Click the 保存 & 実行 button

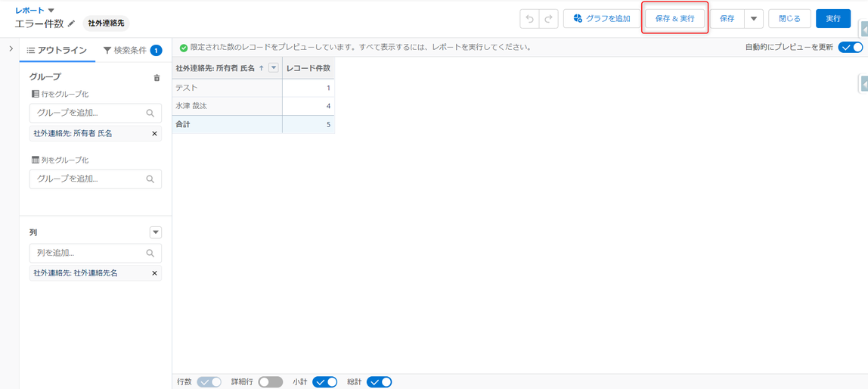(674, 18)
